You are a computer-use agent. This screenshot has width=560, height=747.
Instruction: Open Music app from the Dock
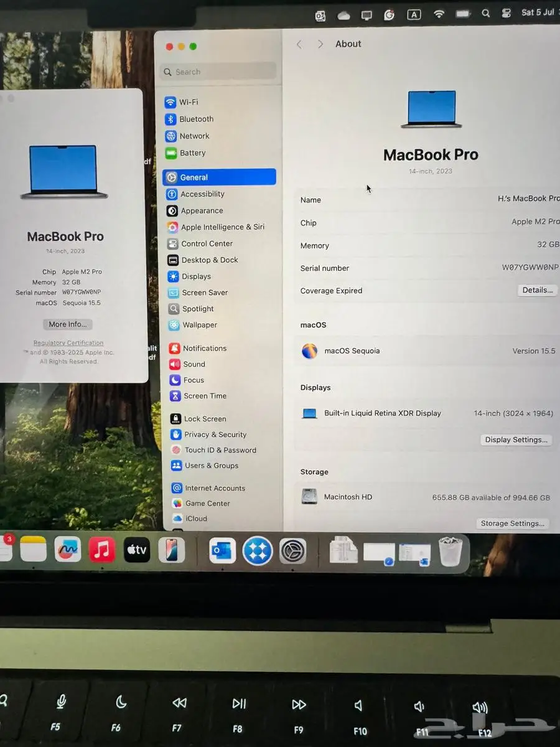102,550
